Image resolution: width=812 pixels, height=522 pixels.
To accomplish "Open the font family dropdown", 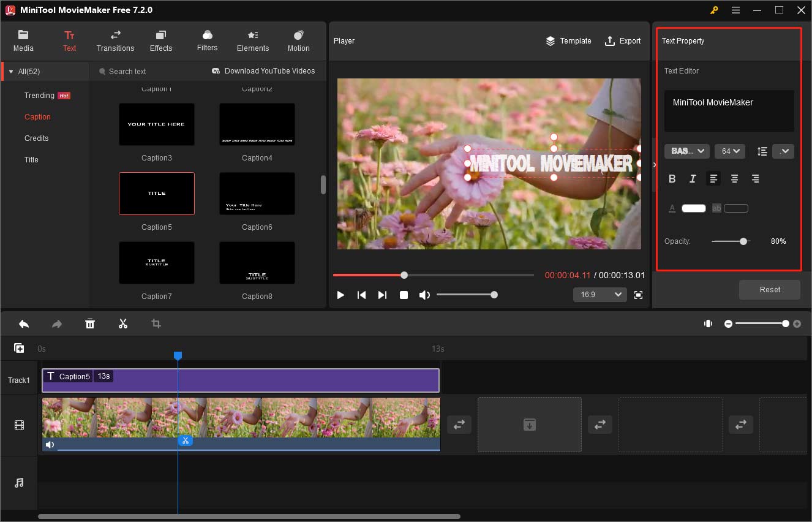I will (687, 151).
